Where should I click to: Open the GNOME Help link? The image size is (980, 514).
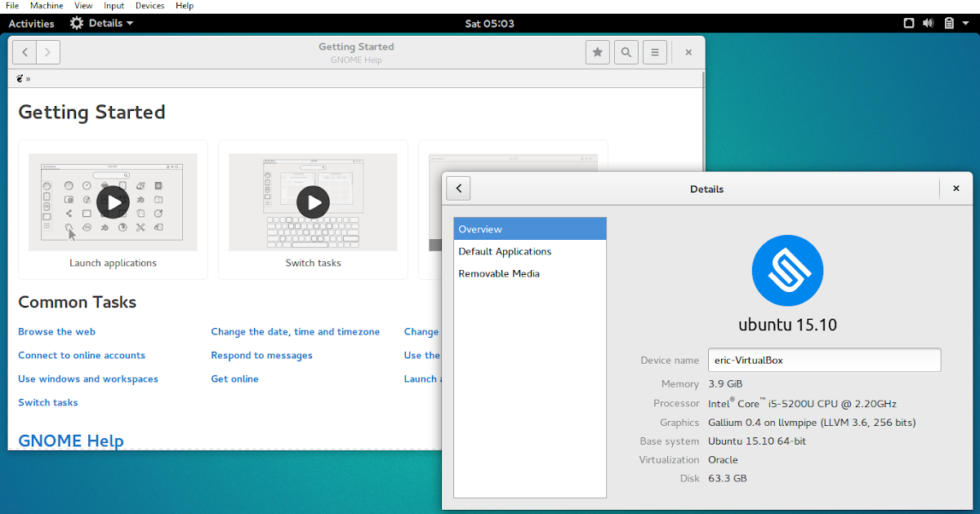click(71, 441)
